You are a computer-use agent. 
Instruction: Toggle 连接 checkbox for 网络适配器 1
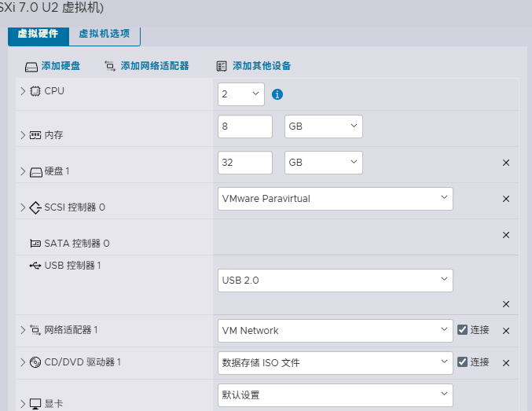[x=462, y=329]
